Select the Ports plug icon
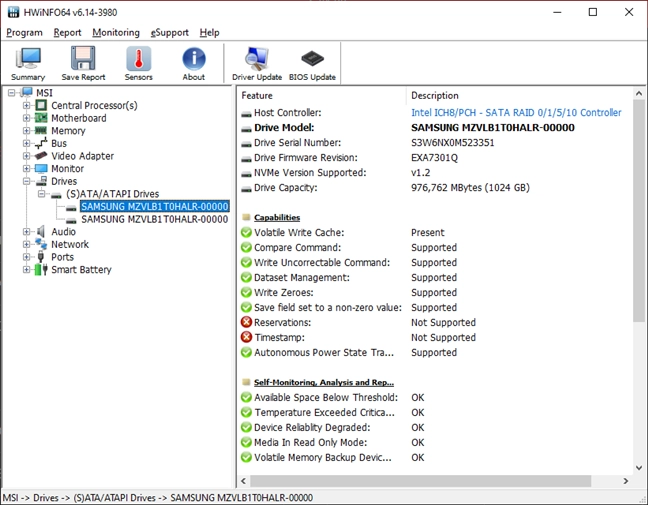 point(40,257)
